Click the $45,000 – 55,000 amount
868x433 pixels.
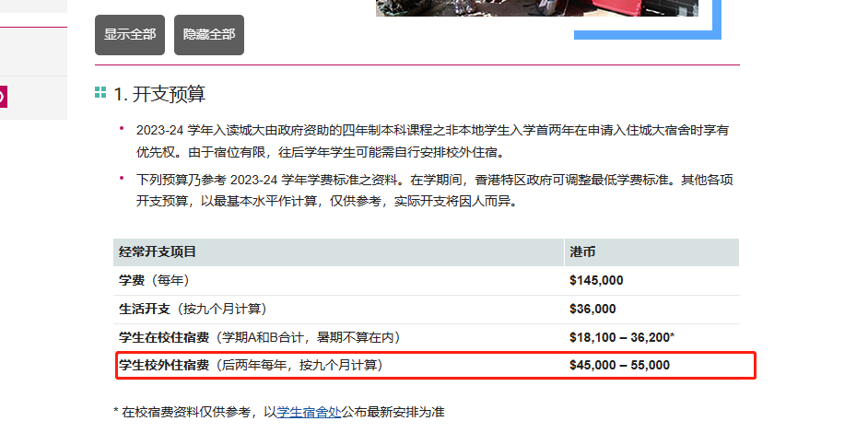pos(619,366)
